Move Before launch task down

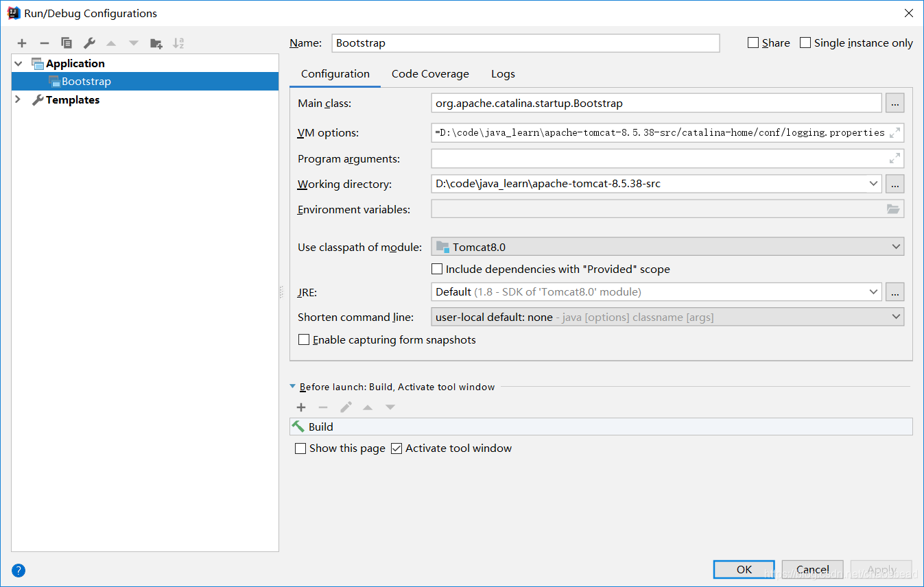click(x=390, y=407)
